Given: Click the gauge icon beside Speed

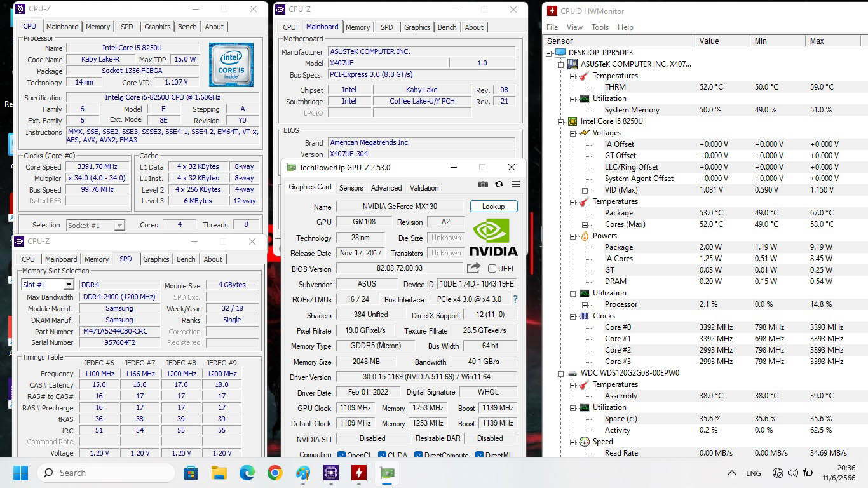Looking at the screenshot, I should pos(584,442).
